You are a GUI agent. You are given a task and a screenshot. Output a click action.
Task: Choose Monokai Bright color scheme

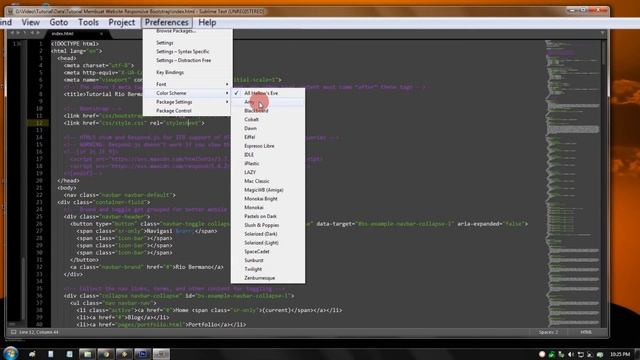coord(268,199)
